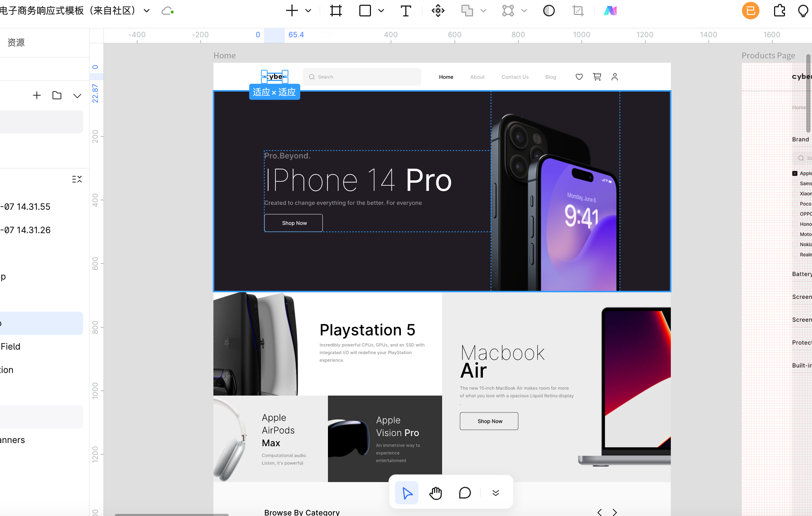Expand the plus tool dropdown arrow

pyautogui.click(x=308, y=11)
